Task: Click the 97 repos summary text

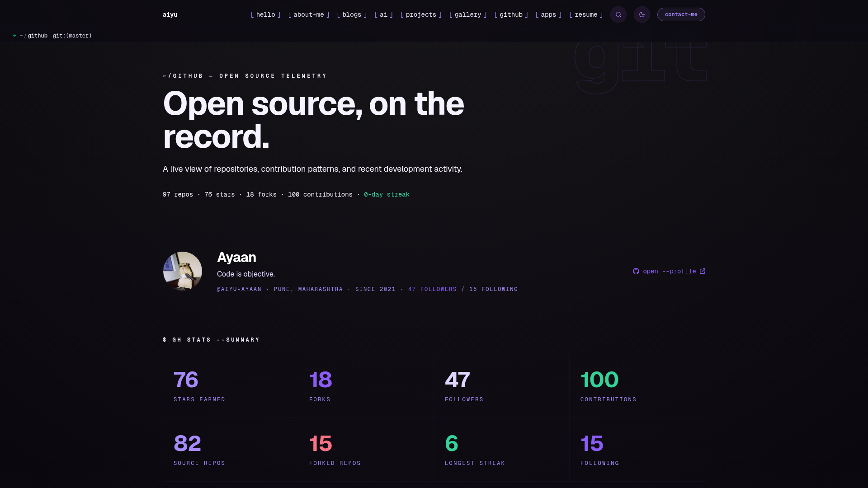Action: pos(178,195)
